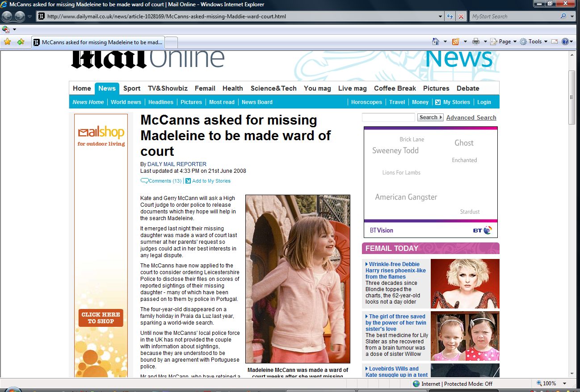Click the Advanced Search link

click(x=471, y=117)
